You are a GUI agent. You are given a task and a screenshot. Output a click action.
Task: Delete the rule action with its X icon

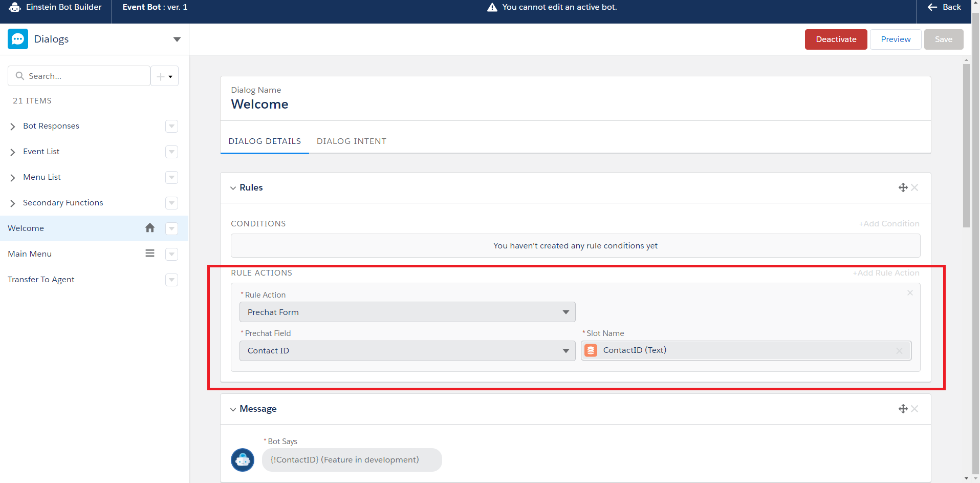pyautogui.click(x=910, y=293)
